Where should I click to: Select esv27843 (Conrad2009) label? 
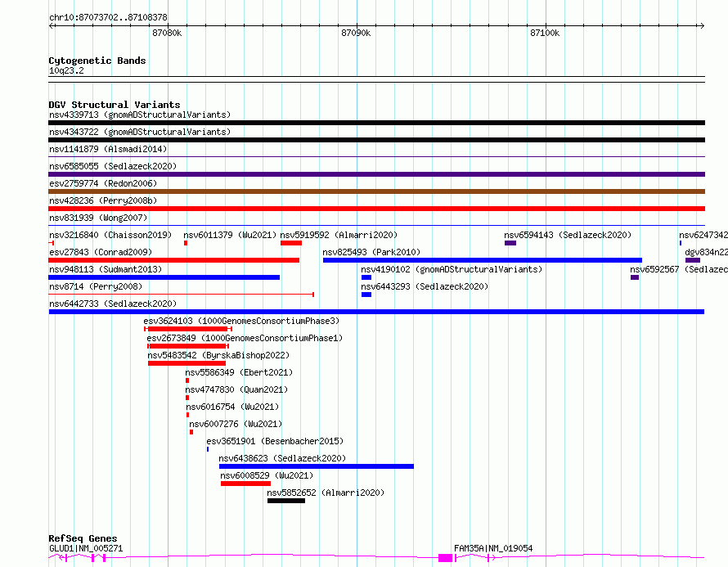point(101,252)
